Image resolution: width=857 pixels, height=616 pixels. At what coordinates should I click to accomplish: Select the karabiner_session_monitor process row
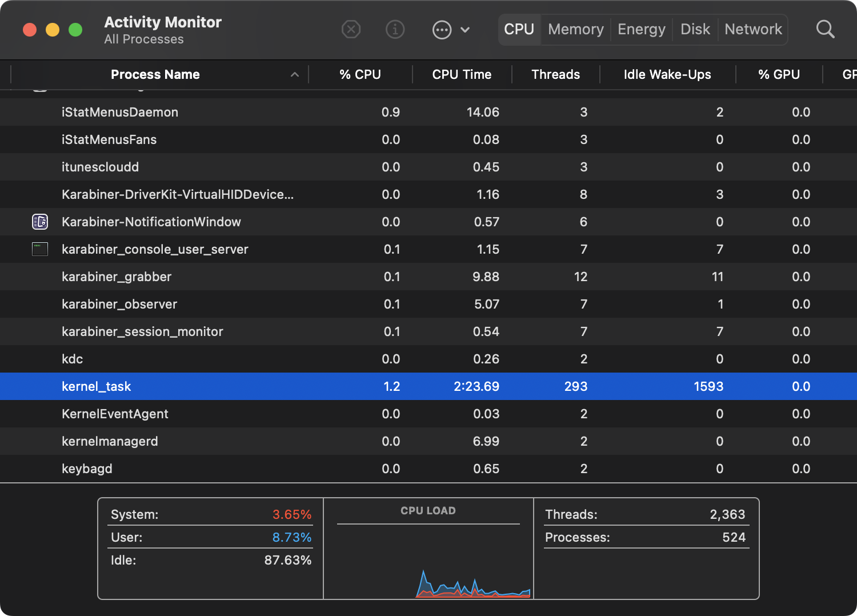click(x=428, y=331)
